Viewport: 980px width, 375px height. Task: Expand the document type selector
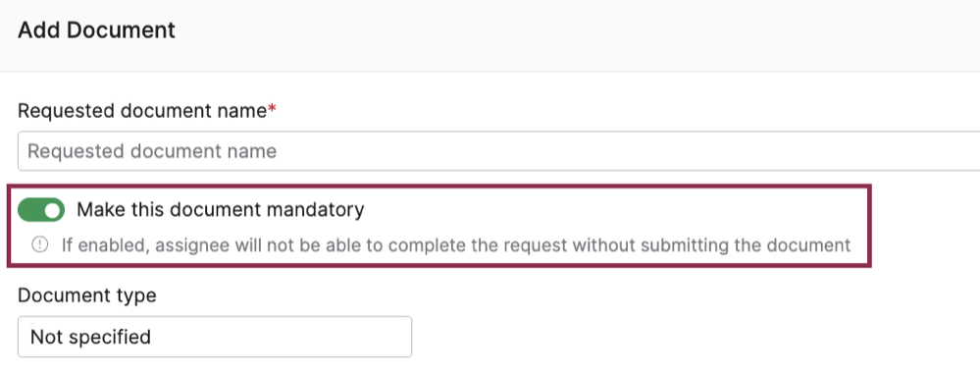(x=215, y=337)
